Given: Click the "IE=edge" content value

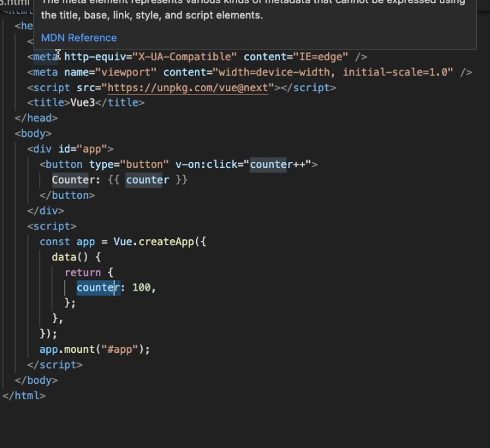Looking at the screenshot, I should coord(321,57).
